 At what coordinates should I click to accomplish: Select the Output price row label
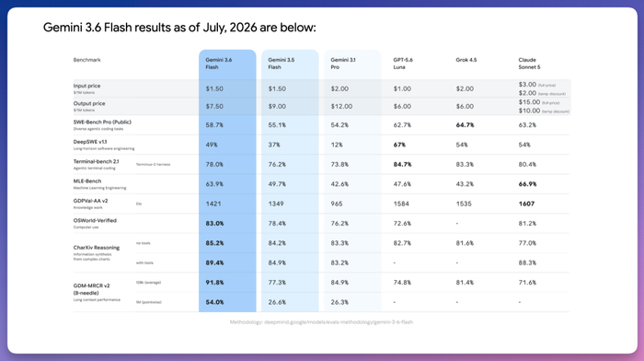tap(89, 104)
